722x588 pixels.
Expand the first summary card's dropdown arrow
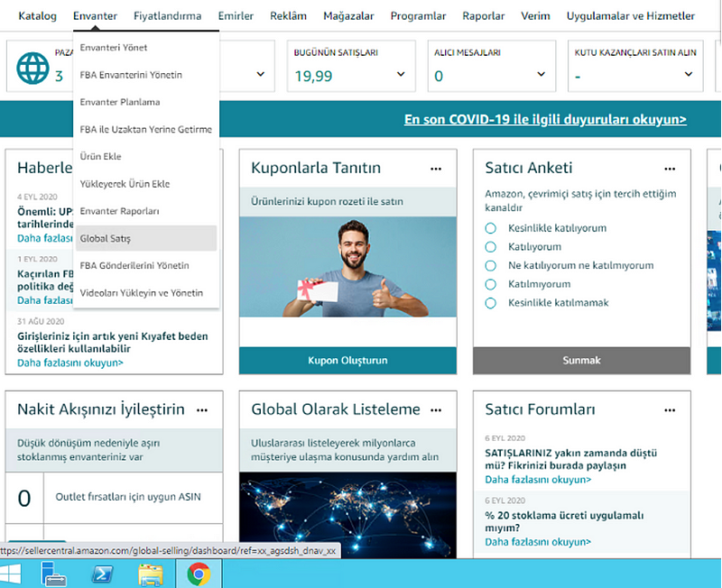260,74
